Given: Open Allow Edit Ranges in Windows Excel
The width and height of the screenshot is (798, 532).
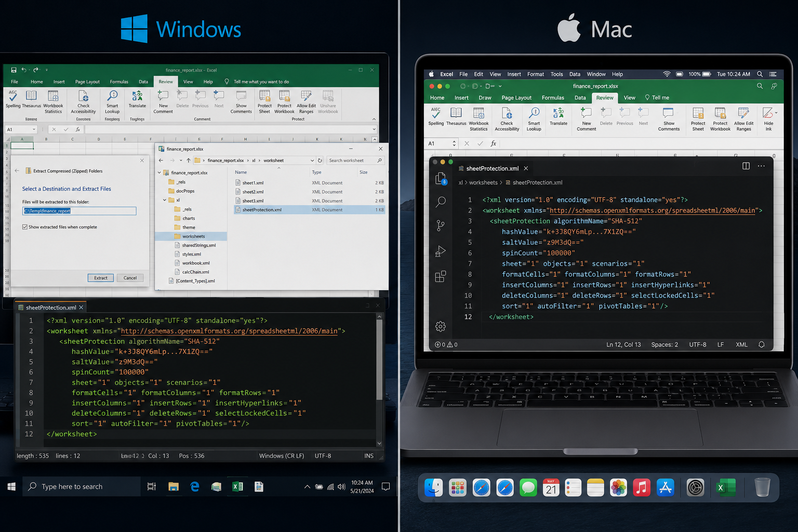Looking at the screenshot, I should 306,102.
